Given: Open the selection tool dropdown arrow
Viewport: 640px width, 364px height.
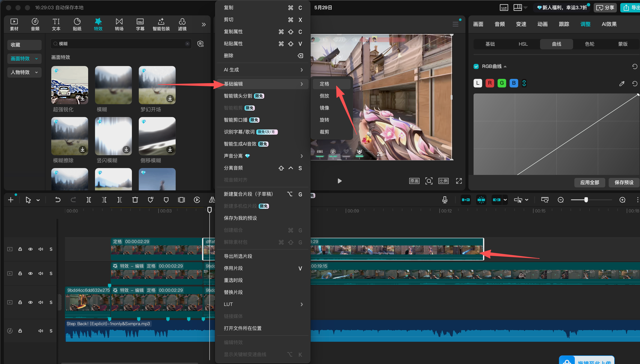Looking at the screenshot, I should 38,200.
